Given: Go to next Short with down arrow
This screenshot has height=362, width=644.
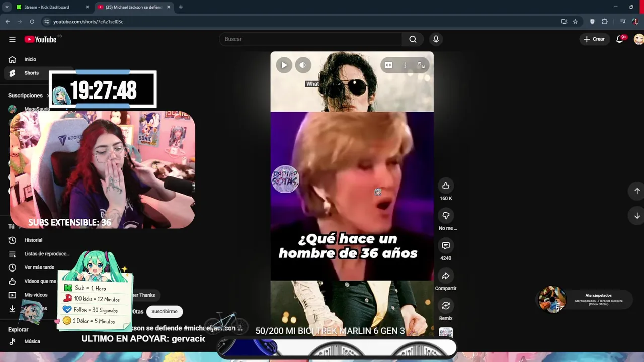Looking at the screenshot, I should tap(637, 216).
